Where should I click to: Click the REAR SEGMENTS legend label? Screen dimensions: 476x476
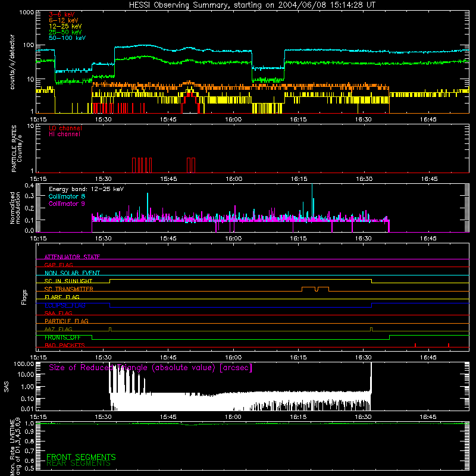click(x=79, y=464)
